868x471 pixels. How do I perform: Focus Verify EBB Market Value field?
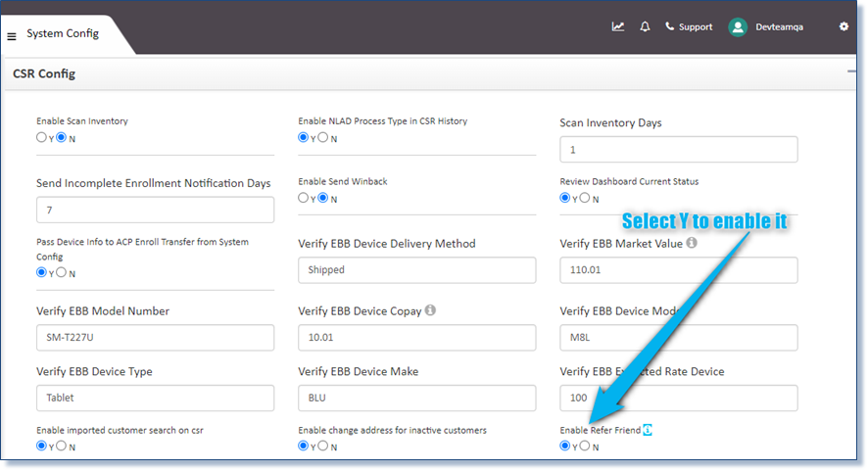(x=679, y=270)
